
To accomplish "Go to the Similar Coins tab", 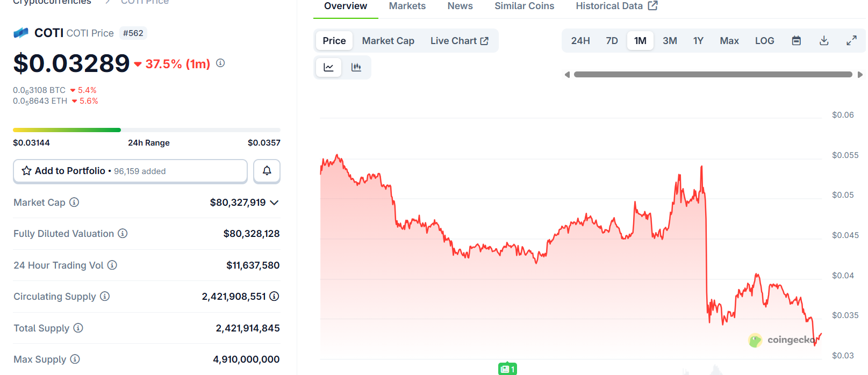I will coord(524,6).
